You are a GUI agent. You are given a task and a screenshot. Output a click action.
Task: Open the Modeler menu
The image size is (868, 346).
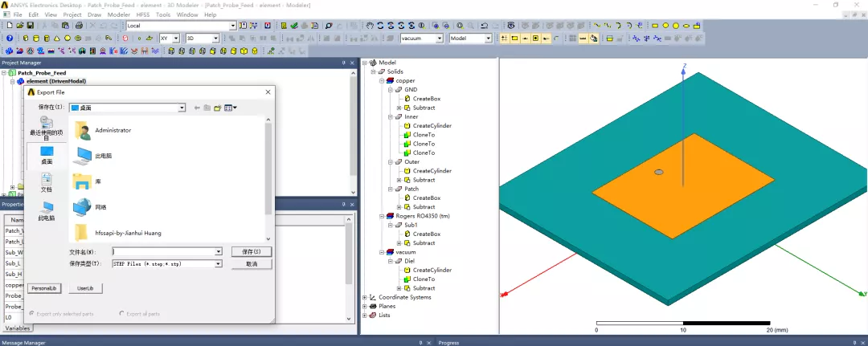pyautogui.click(x=118, y=15)
